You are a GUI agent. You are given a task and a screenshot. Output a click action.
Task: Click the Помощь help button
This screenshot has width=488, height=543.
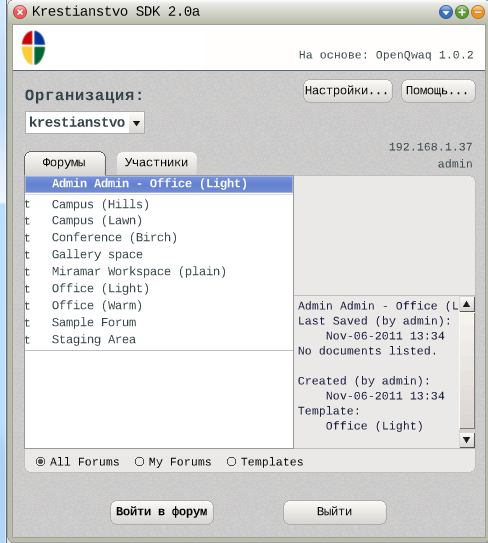pos(438,91)
